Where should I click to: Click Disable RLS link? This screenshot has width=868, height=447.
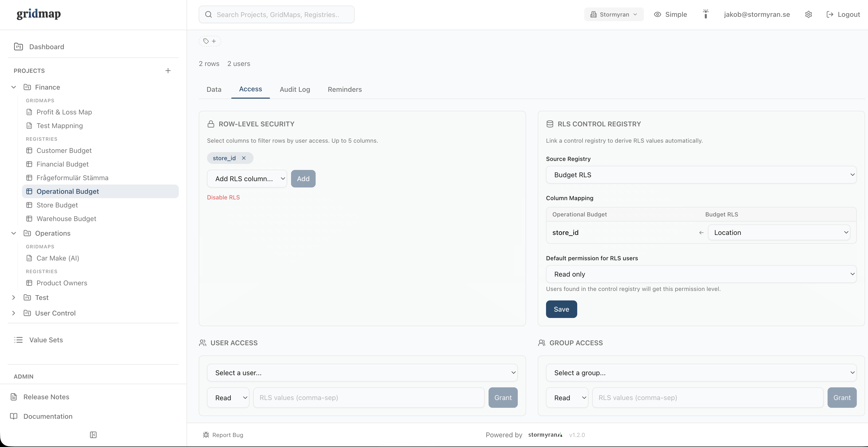223,197
